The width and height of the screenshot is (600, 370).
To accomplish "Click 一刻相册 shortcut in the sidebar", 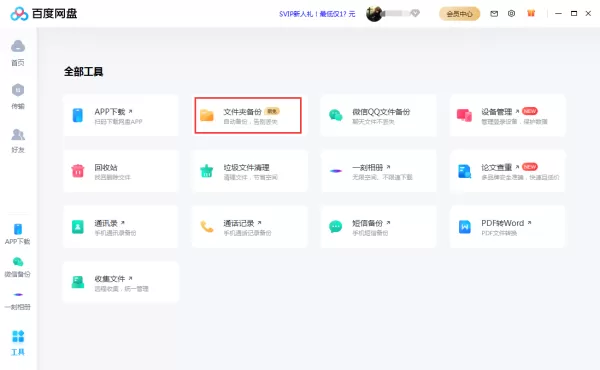I will (x=18, y=300).
